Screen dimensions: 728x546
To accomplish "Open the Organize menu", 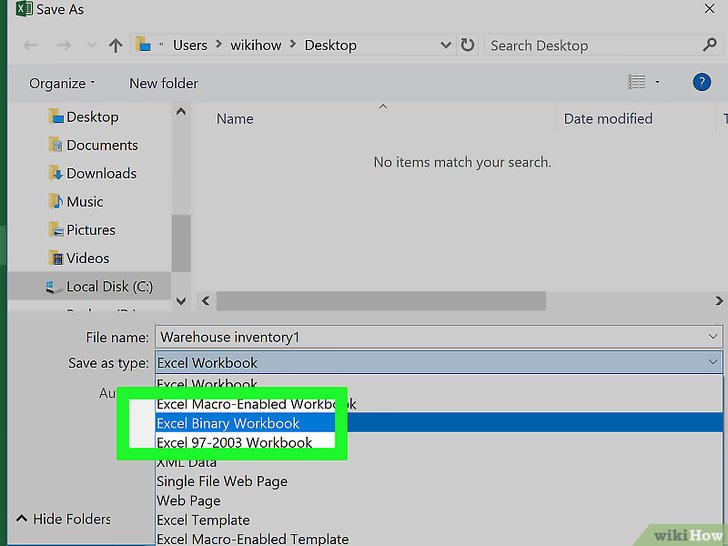I will pyautogui.click(x=62, y=83).
